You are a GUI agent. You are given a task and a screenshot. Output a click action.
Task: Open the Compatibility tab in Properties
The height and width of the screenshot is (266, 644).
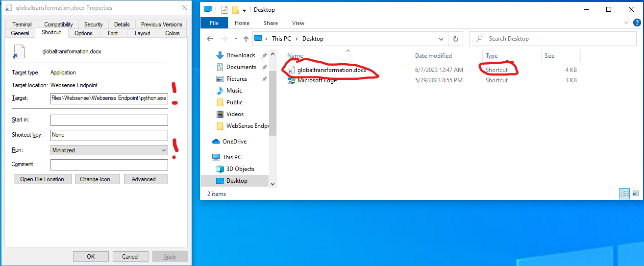[58, 24]
